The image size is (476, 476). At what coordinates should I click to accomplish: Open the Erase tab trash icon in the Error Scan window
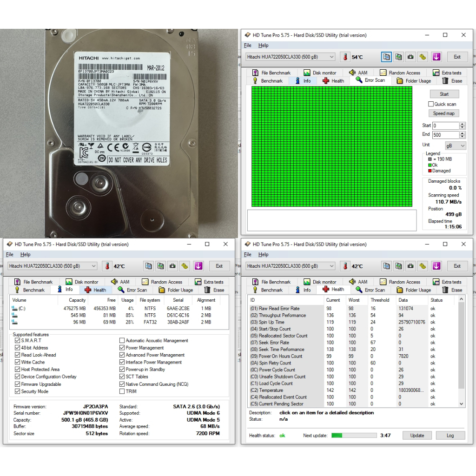446,80
